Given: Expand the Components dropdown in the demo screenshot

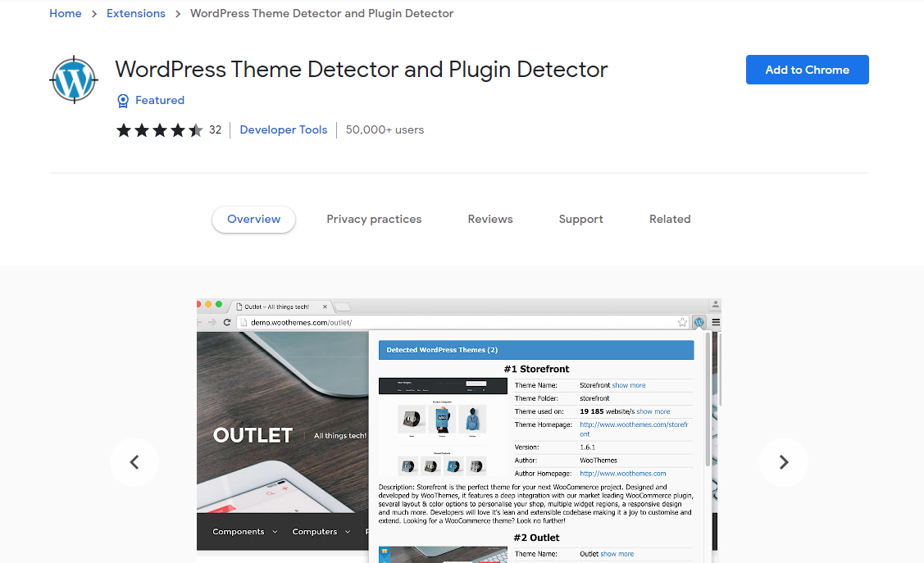Looking at the screenshot, I should pyautogui.click(x=244, y=531).
